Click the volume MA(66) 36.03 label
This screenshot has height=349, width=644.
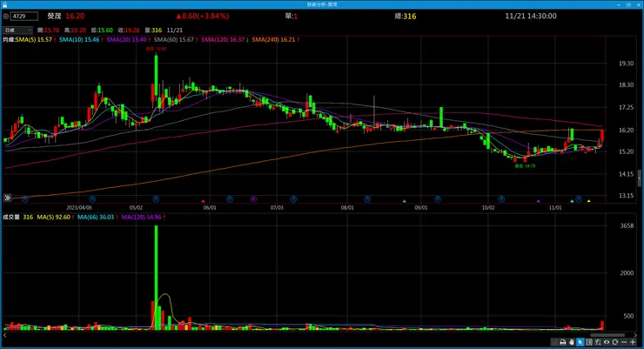pos(97,217)
